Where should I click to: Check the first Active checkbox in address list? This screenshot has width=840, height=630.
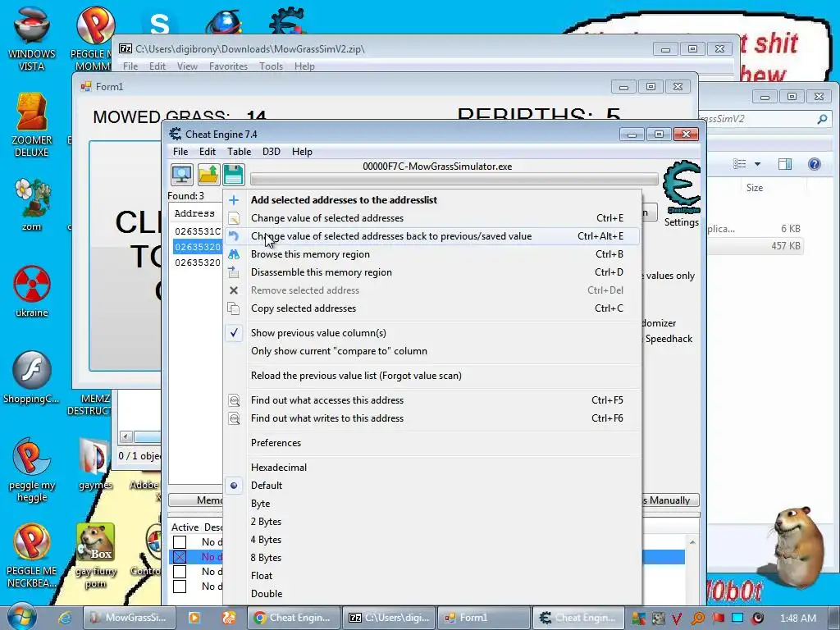[180, 542]
